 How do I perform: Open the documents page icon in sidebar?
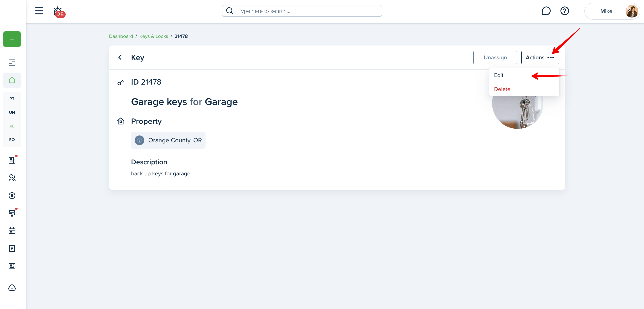click(x=12, y=248)
